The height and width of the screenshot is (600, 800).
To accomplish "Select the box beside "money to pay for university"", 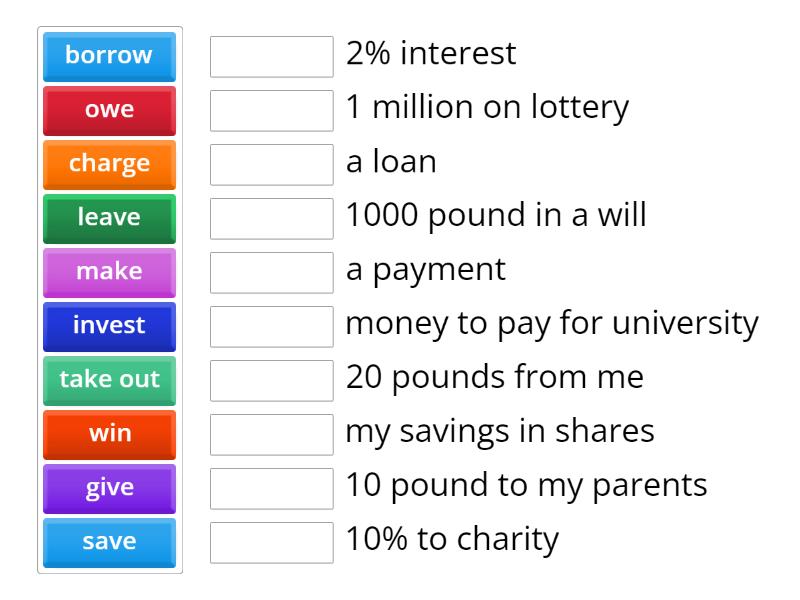I will (271, 326).
